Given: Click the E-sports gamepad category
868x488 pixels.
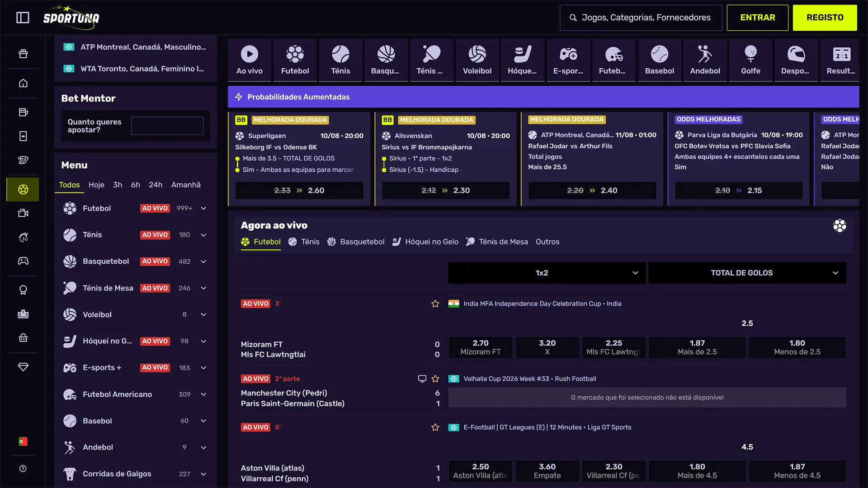Looking at the screenshot, I should pos(568,60).
